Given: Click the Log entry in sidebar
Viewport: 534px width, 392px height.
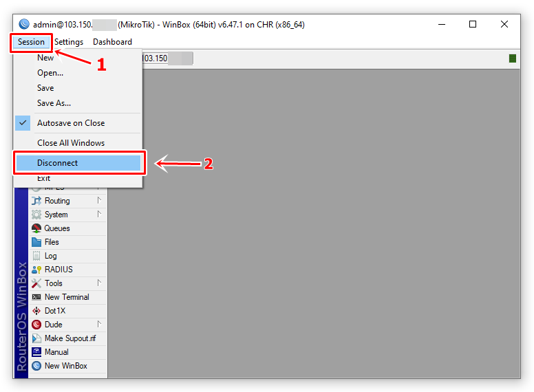Looking at the screenshot, I should [51, 256].
